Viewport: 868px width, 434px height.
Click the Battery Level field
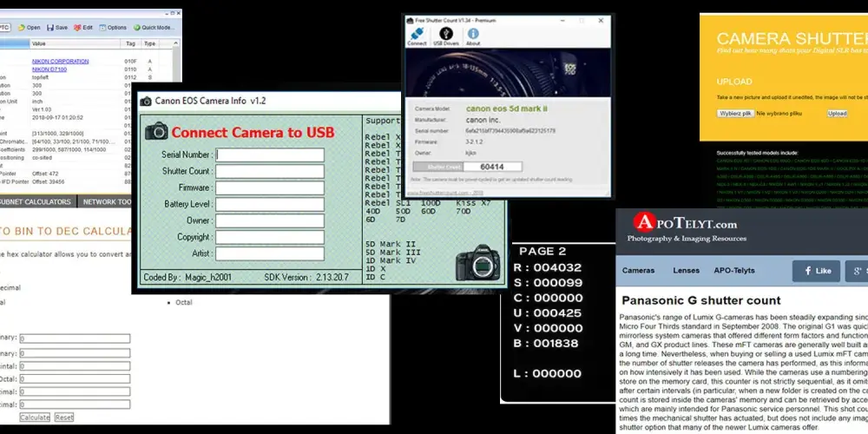[270, 204]
